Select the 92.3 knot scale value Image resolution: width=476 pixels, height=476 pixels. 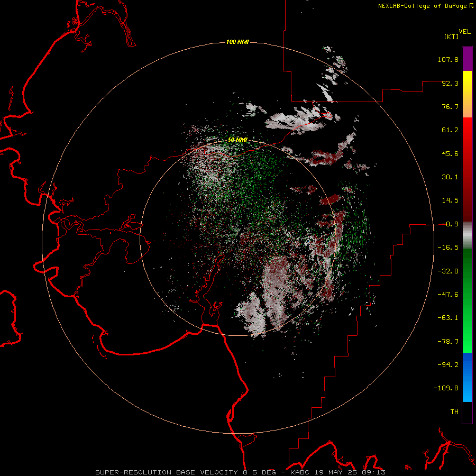tap(450, 83)
